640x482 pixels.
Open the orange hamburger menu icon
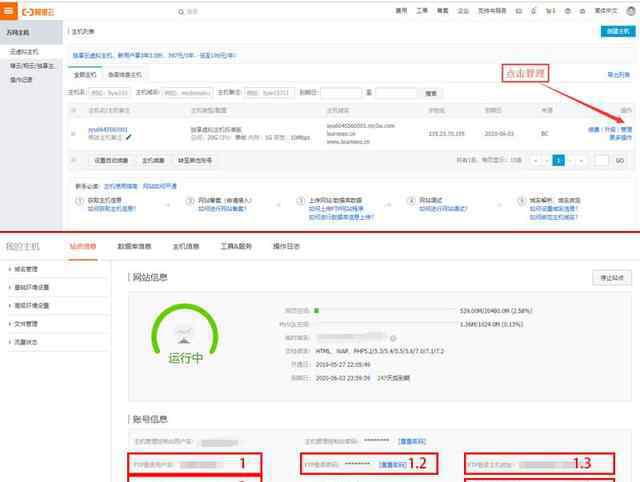click(x=10, y=10)
